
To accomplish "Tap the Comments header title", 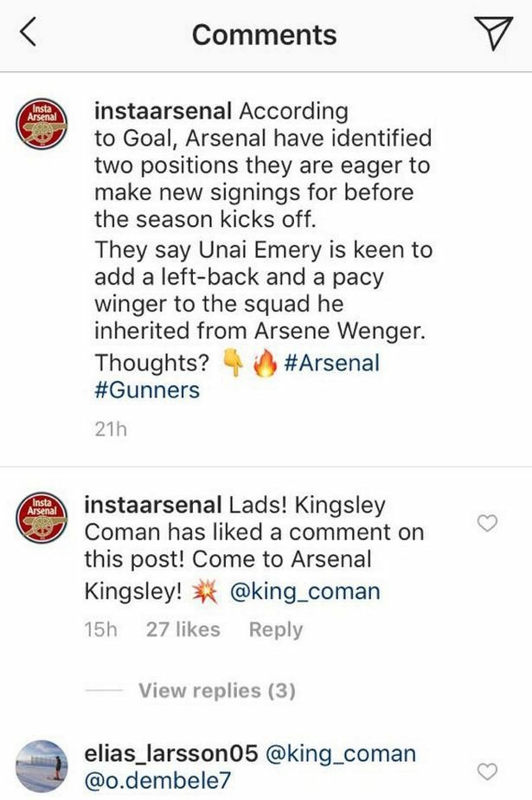I will [x=266, y=35].
